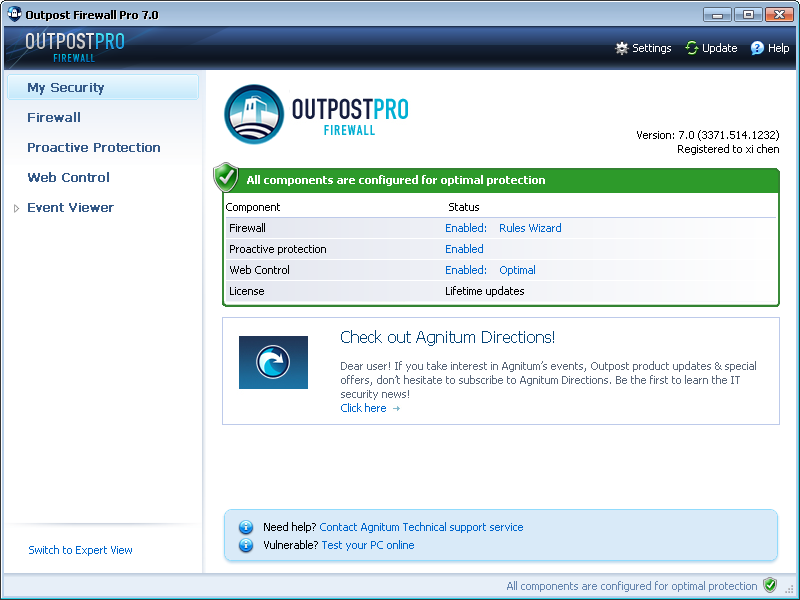Click the blue Help question mark icon
This screenshot has height=600, width=800.
757,48
